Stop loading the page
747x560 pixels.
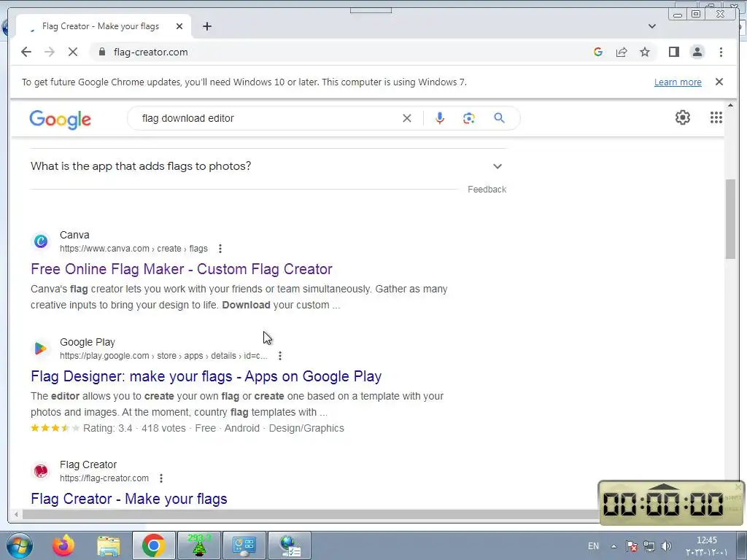(x=73, y=52)
